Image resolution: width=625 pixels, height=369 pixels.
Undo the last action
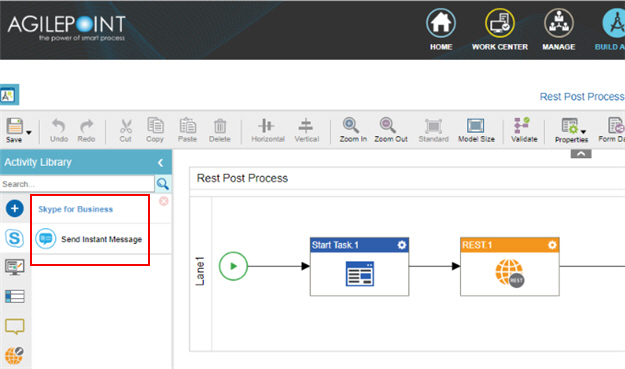(59, 130)
